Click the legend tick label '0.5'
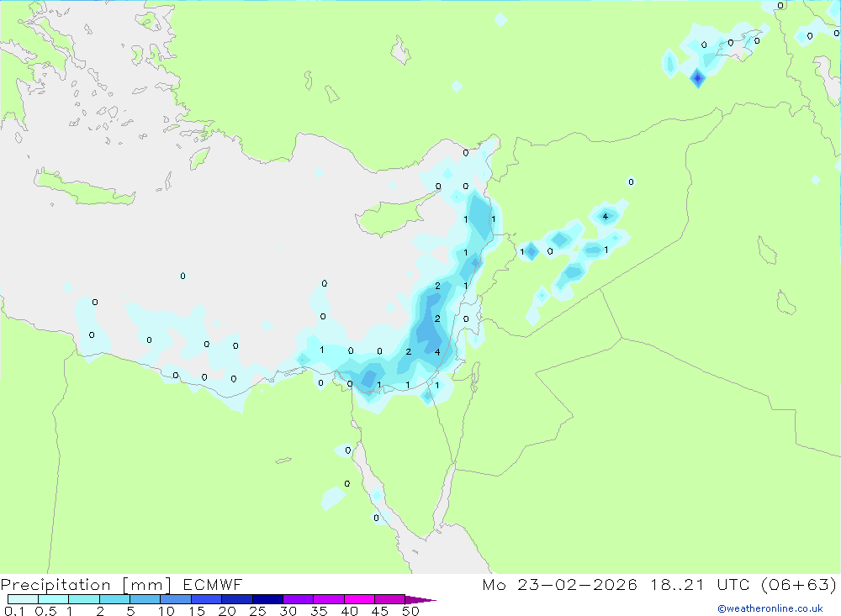 (x=45, y=611)
